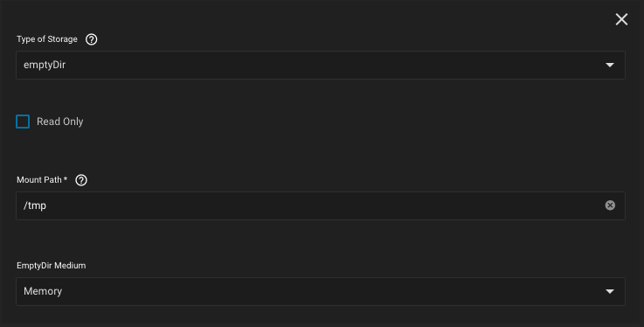Show help for Mount Path field
644x327 pixels.
pyautogui.click(x=81, y=180)
